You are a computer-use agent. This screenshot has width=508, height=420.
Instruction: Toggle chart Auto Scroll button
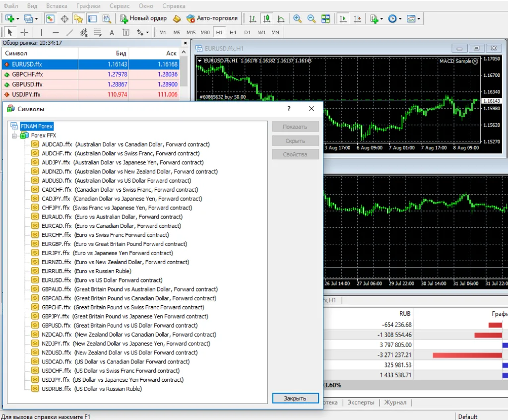343,18
